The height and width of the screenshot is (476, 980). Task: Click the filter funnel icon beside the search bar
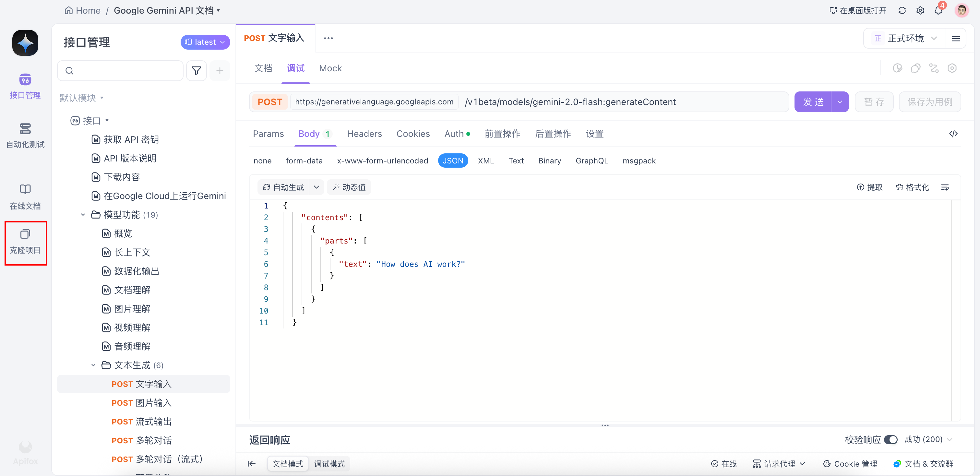point(196,71)
